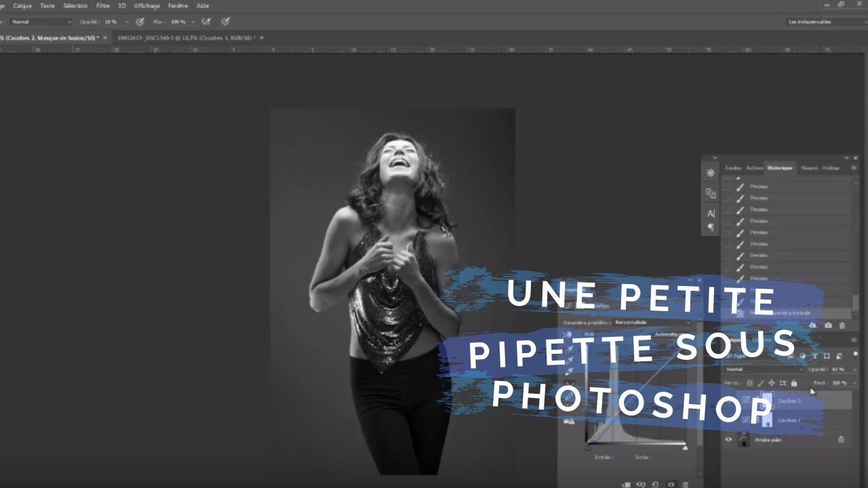Image resolution: width=868 pixels, height=488 pixels.
Task: Create new document from current state
Action: coord(813,325)
